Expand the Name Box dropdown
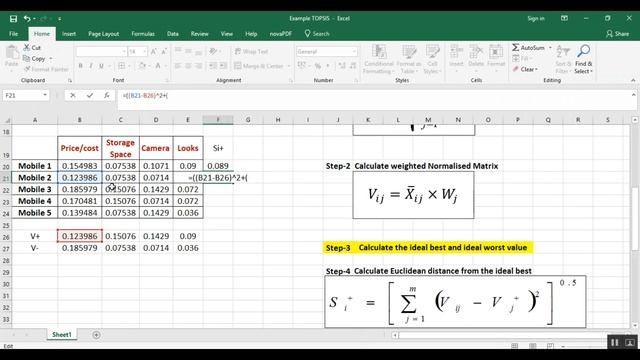The width and height of the screenshot is (640, 360). [x=45, y=96]
